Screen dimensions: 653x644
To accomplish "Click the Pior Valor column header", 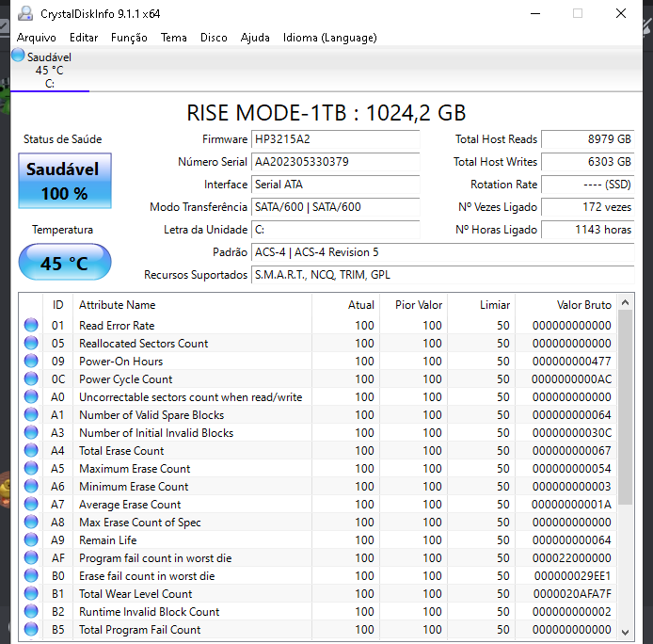I will click(x=413, y=305).
